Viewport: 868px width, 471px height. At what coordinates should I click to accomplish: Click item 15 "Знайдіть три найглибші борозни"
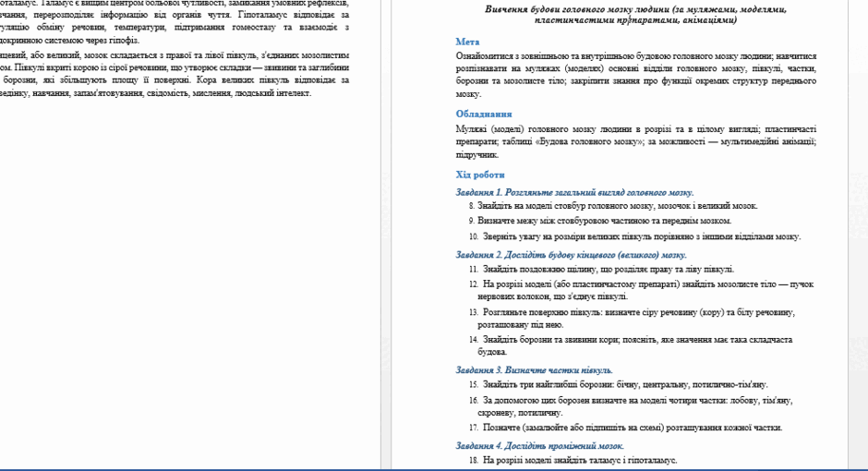(x=619, y=384)
